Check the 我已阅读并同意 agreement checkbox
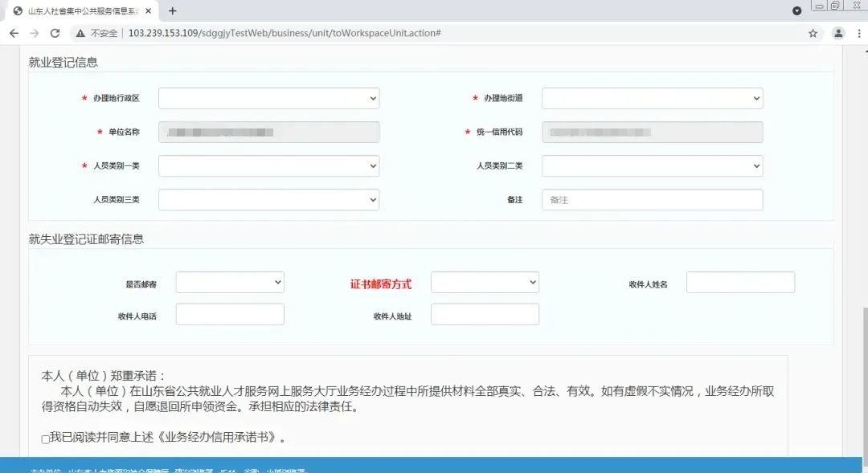 click(x=45, y=439)
